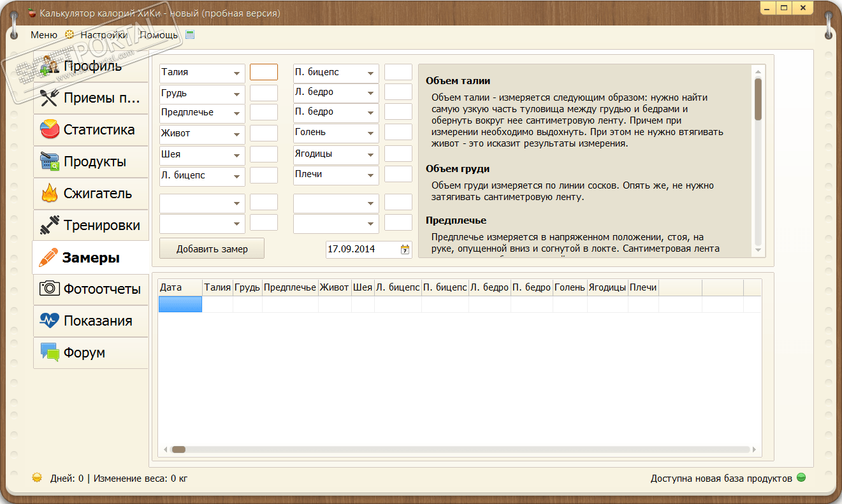This screenshot has height=504, width=842.
Task: Select the Продукты tab
Action: click(91, 162)
